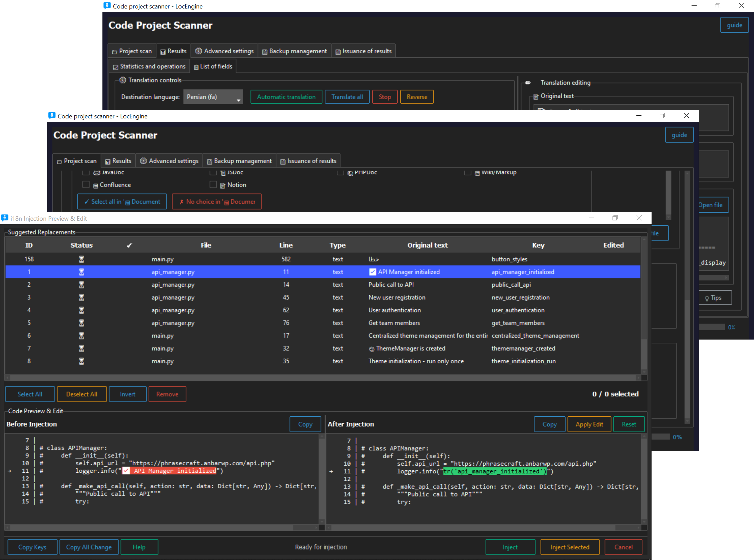The width and height of the screenshot is (754, 560).
Task: Click the LocEngine icon in the i18n Injection titlebar
Action: coord(5,218)
